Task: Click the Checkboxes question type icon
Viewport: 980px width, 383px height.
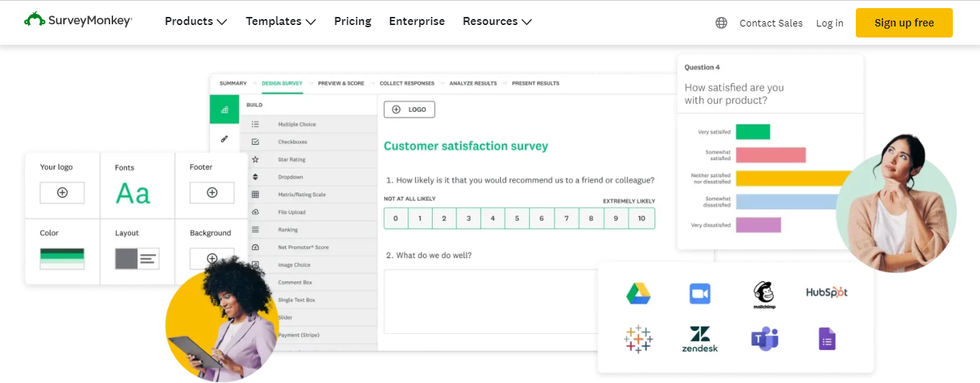Action: (255, 142)
